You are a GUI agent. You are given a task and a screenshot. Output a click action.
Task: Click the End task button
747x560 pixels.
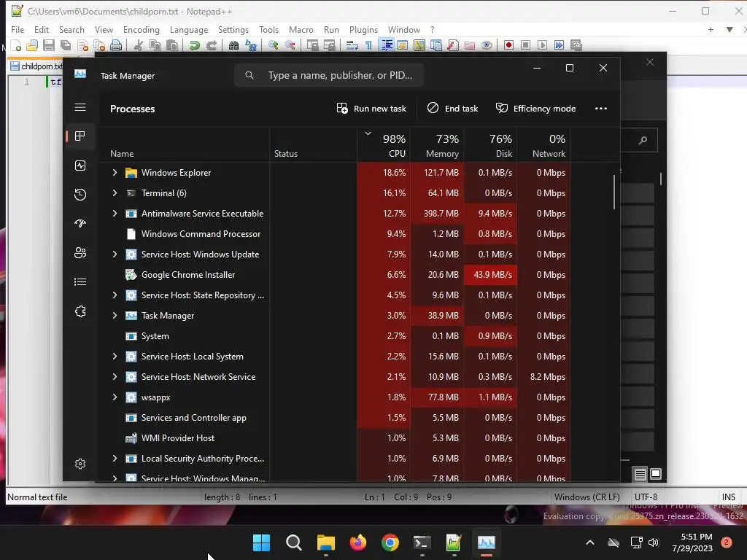[x=452, y=109]
